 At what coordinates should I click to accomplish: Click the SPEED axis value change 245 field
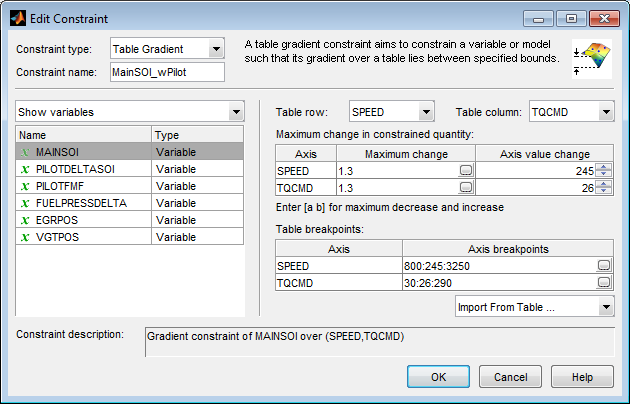point(536,171)
